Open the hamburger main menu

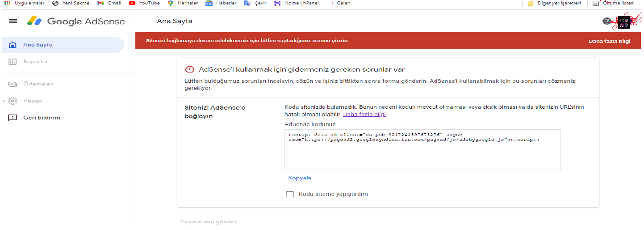(x=13, y=21)
